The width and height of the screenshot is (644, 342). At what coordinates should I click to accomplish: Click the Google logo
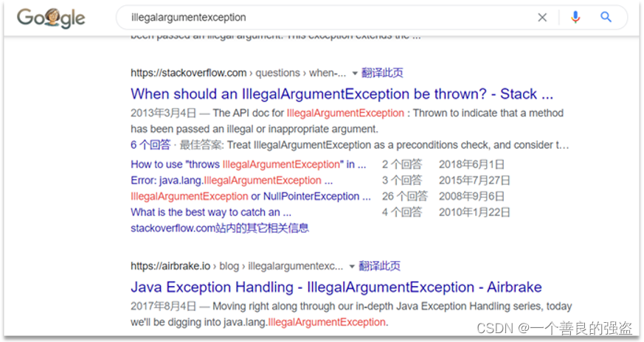[51, 18]
